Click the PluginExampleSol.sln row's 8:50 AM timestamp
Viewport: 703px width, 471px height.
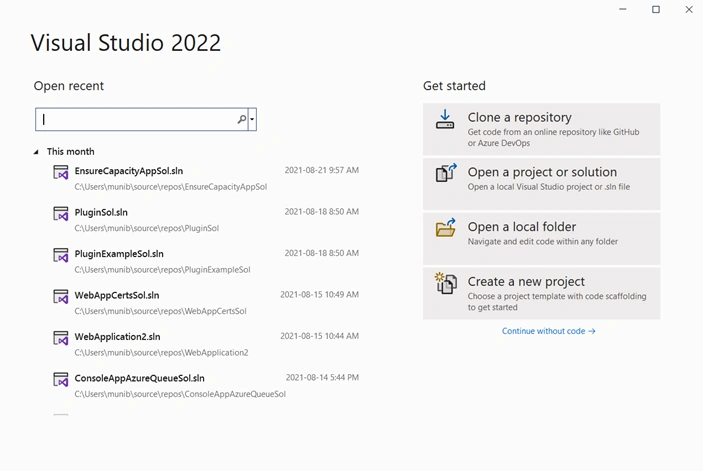coord(321,253)
